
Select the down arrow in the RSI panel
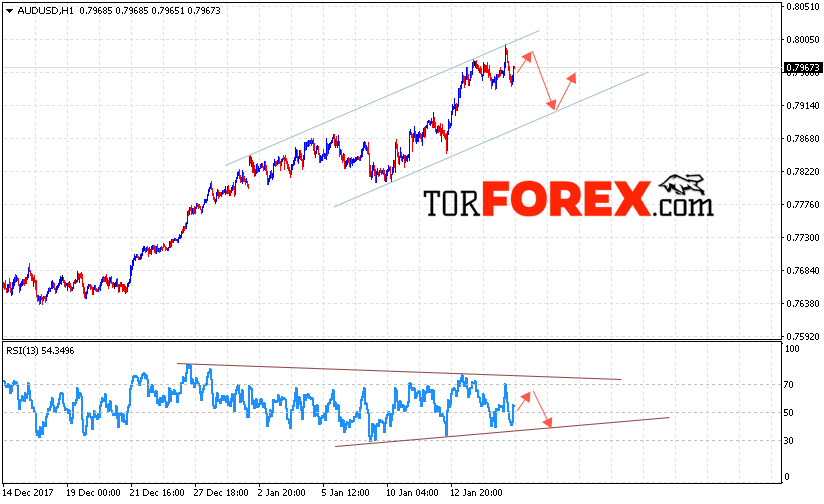pos(543,409)
